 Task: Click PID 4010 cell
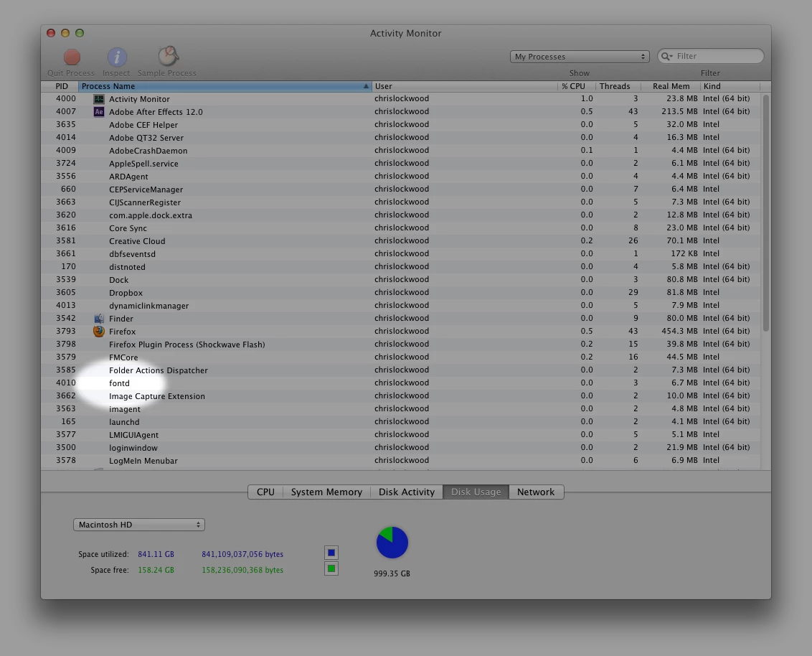click(66, 383)
